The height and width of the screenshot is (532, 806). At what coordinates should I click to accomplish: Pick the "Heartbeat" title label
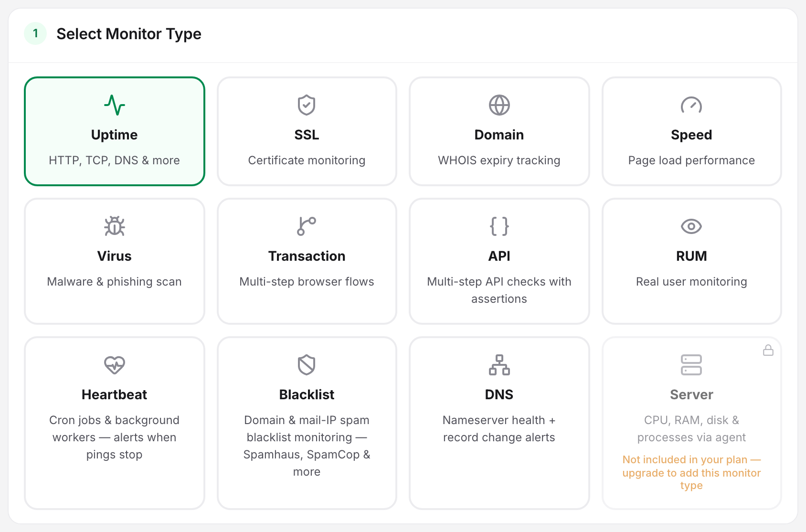coord(115,394)
